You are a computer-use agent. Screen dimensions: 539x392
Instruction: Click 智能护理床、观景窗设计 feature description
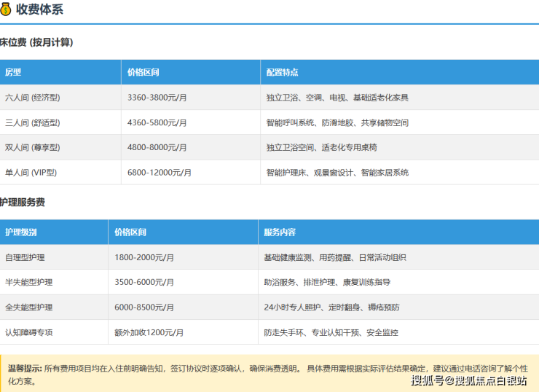coord(337,173)
